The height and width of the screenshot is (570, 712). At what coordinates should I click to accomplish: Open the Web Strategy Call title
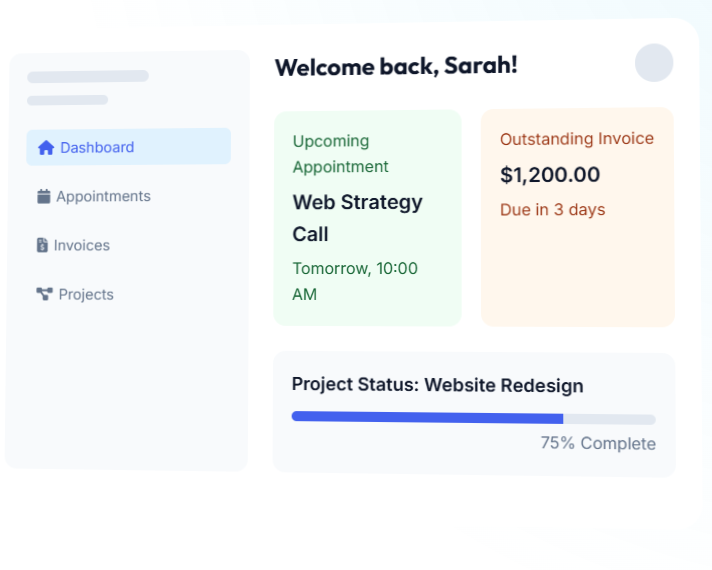click(x=357, y=218)
